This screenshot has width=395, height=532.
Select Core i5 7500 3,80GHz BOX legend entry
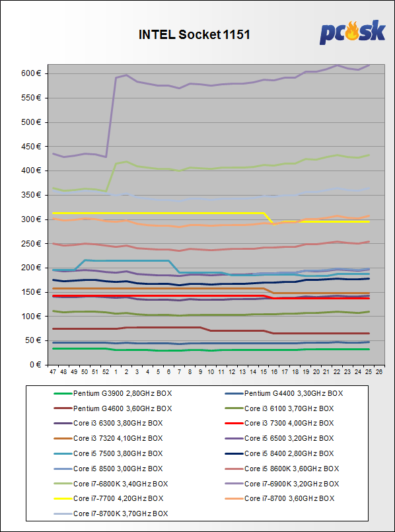point(108,453)
